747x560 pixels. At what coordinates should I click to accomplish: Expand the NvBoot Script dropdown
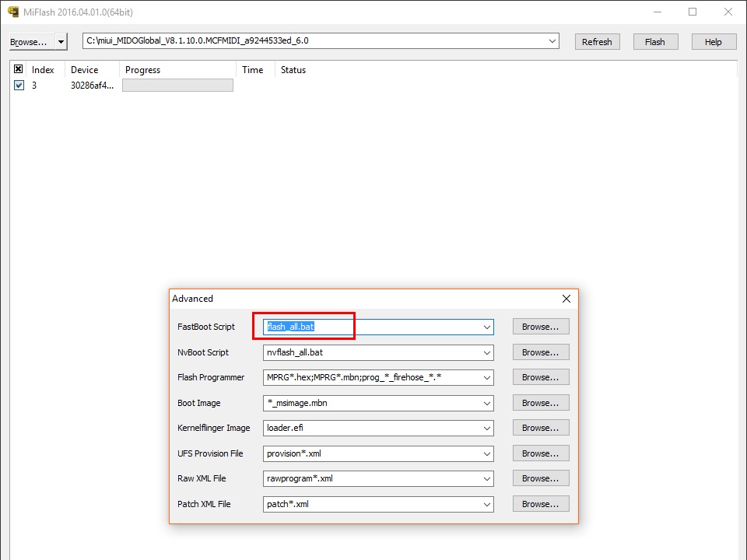[x=487, y=353]
